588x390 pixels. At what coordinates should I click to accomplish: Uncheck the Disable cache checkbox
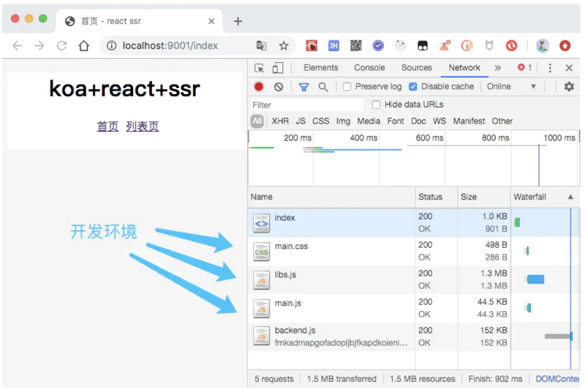[413, 87]
